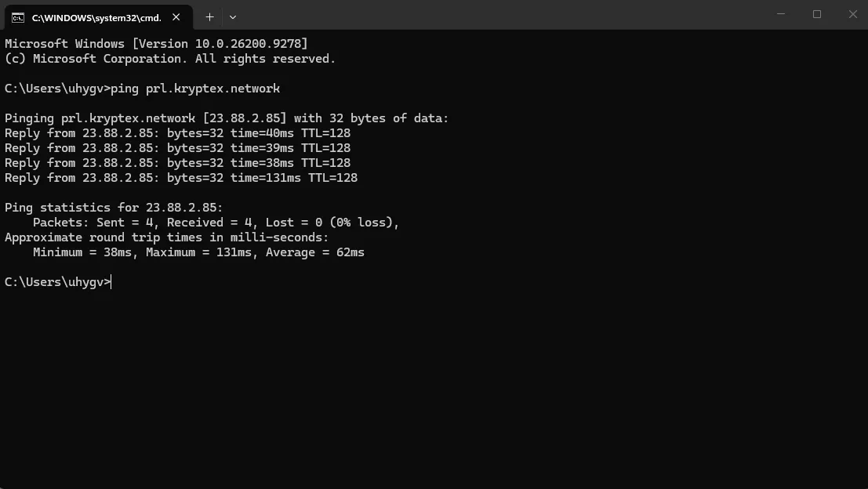868x489 pixels.
Task: Open a new tab with the plus button
Action: [x=210, y=17]
